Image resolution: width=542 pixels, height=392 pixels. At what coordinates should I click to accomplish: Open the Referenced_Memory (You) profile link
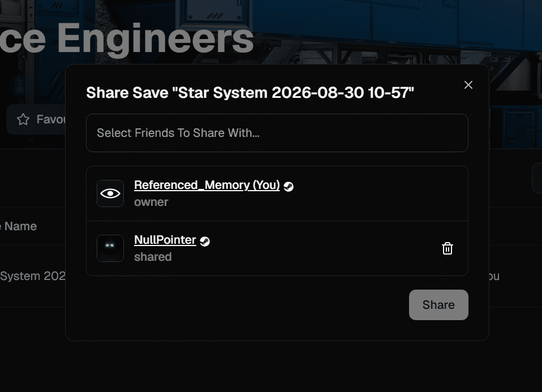click(x=207, y=185)
